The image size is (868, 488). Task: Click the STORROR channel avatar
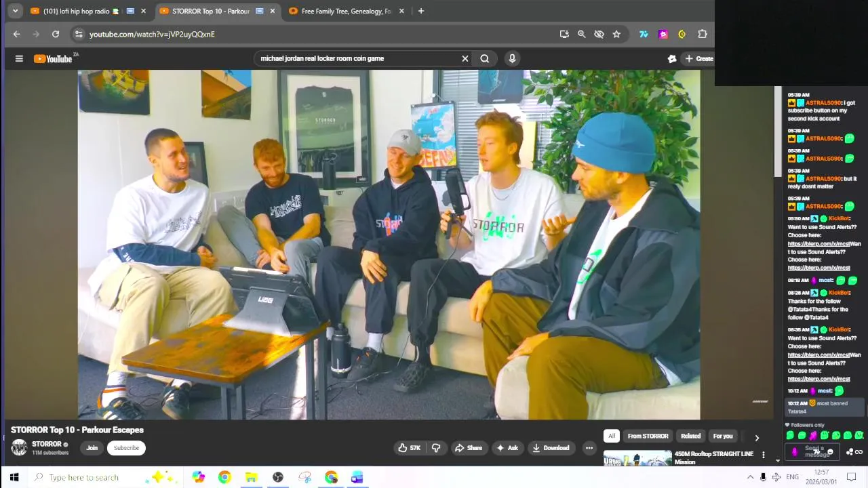(x=19, y=447)
